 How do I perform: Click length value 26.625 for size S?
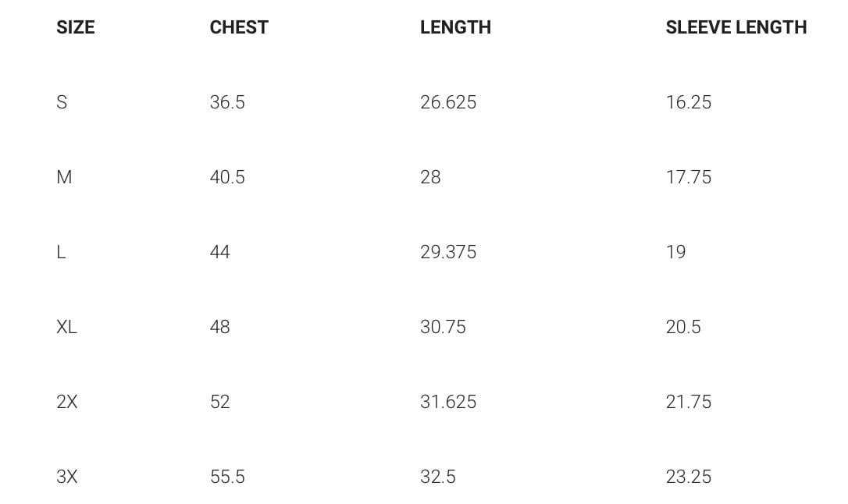click(x=448, y=102)
